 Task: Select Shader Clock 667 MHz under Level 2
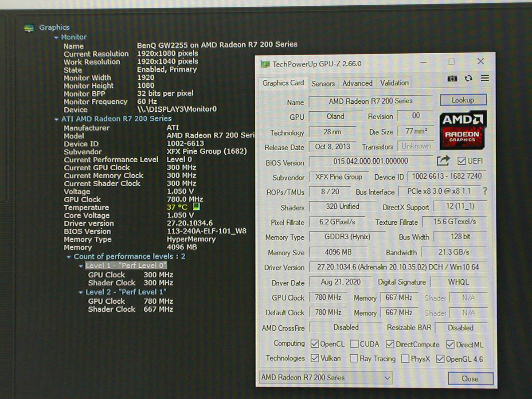coord(130,309)
